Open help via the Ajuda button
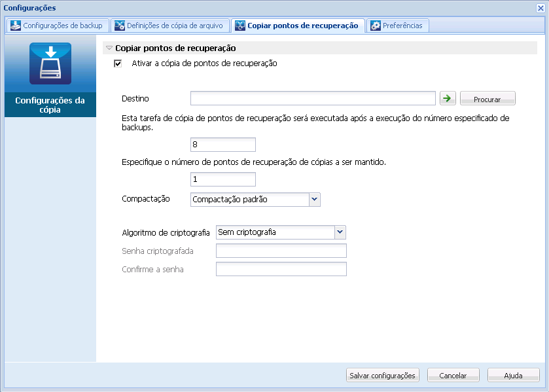549x392 pixels. click(x=513, y=375)
